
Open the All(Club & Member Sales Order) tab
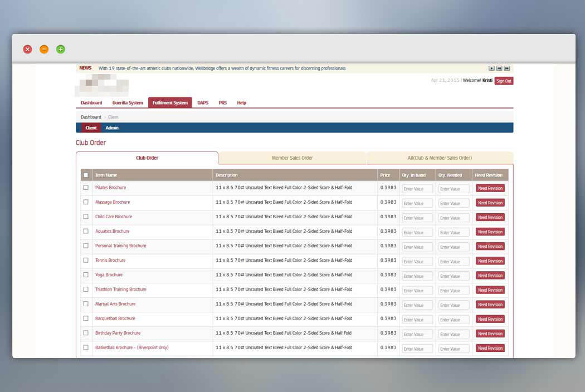(440, 158)
